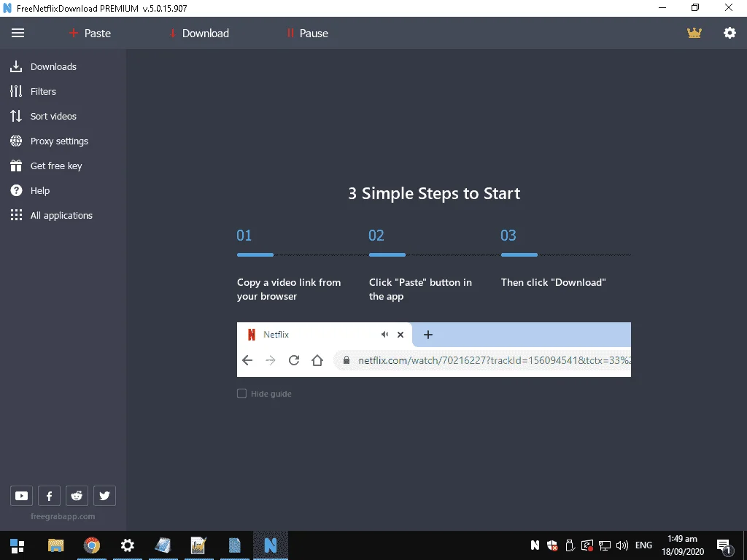Open Twitter social icon
Screen dimensions: 747x560
point(104,496)
